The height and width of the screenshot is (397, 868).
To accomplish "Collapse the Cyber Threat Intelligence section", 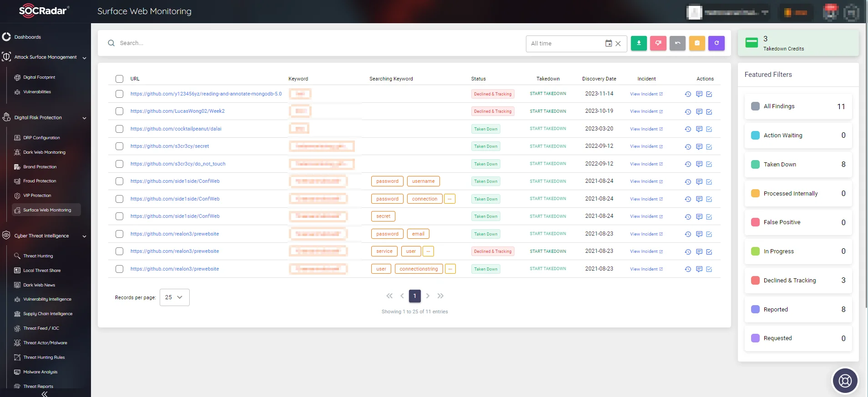I will [x=85, y=236].
